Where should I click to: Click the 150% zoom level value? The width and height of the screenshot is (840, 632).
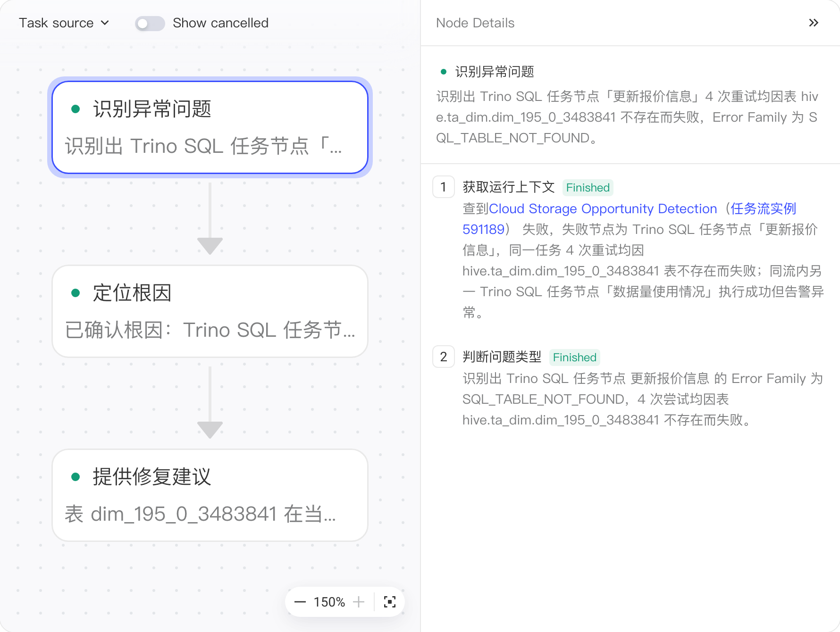pos(329,602)
